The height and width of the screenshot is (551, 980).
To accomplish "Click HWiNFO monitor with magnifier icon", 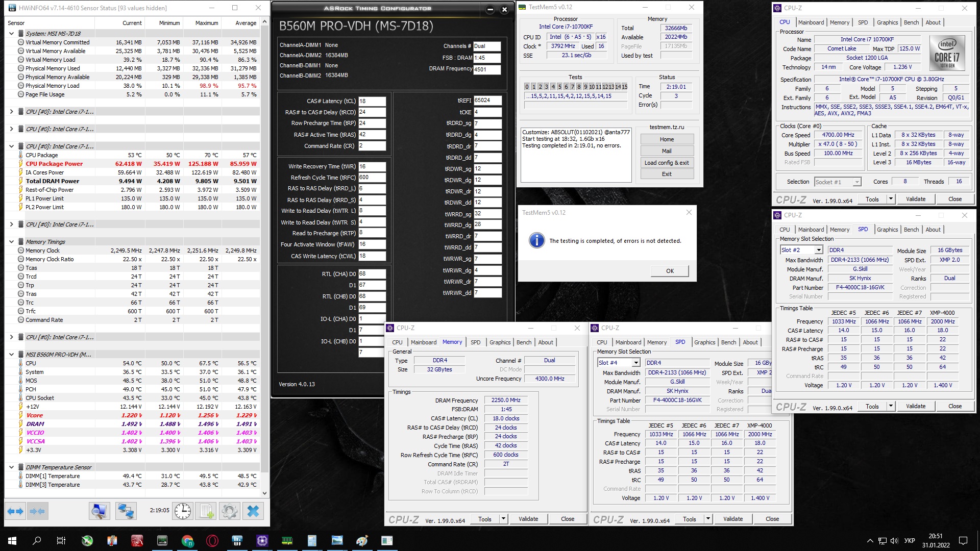I will (99, 511).
